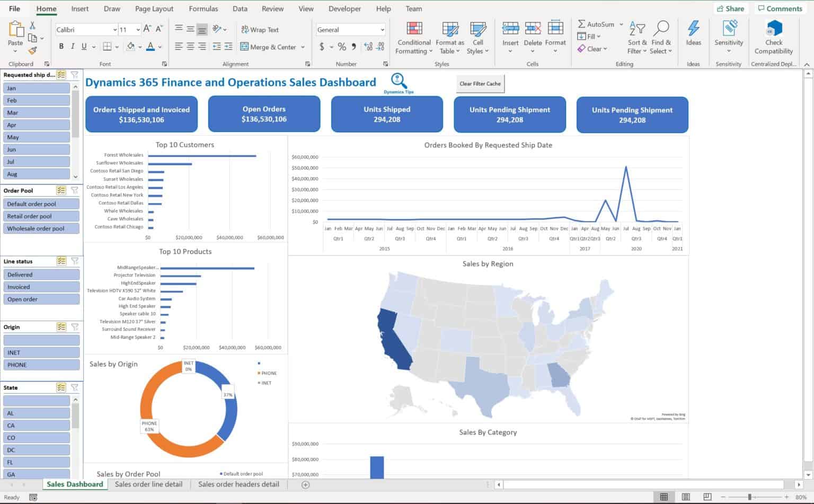Enable multi-select on the Order Pool slicer

pyautogui.click(x=61, y=190)
